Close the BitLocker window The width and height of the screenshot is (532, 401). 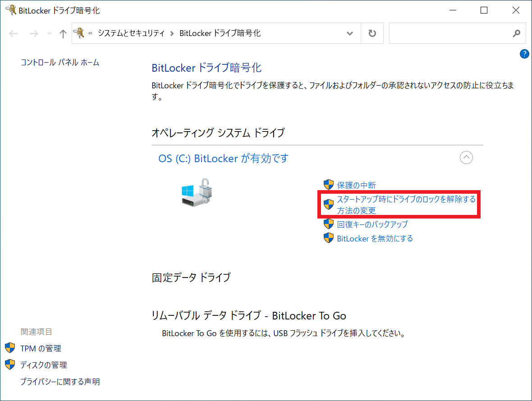516,10
